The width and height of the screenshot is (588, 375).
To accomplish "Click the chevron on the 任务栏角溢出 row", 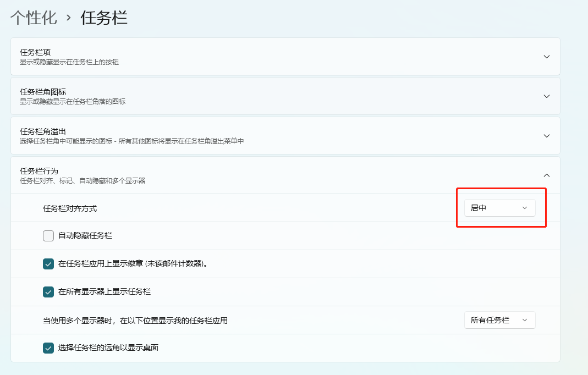I will click(546, 136).
